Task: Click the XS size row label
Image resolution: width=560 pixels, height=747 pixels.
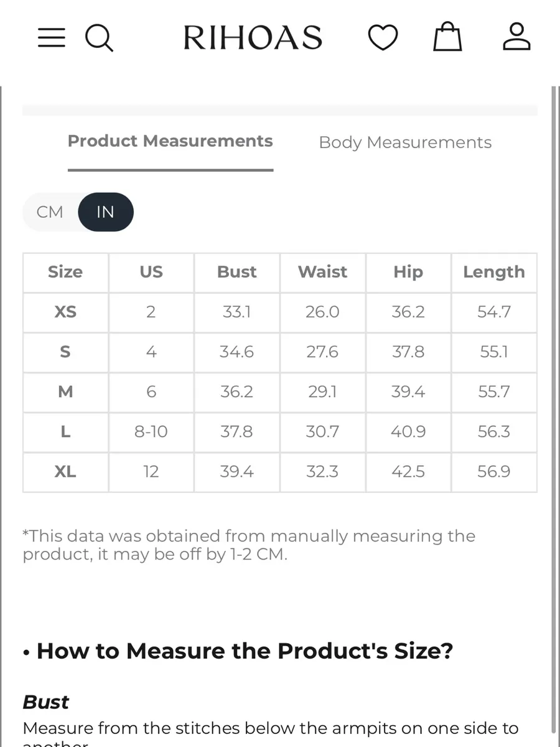Action: pyautogui.click(x=65, y=312)
